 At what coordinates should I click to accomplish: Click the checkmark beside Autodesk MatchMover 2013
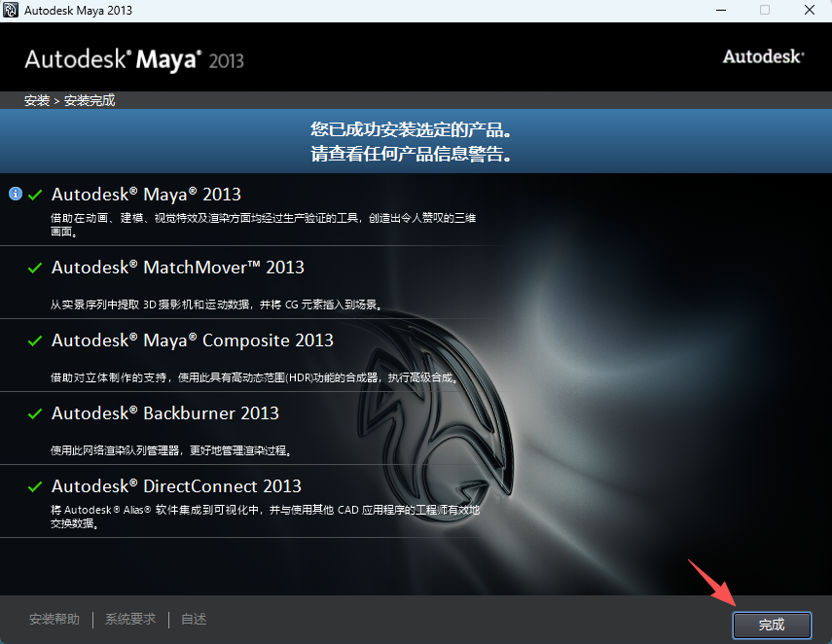point(36,267)
